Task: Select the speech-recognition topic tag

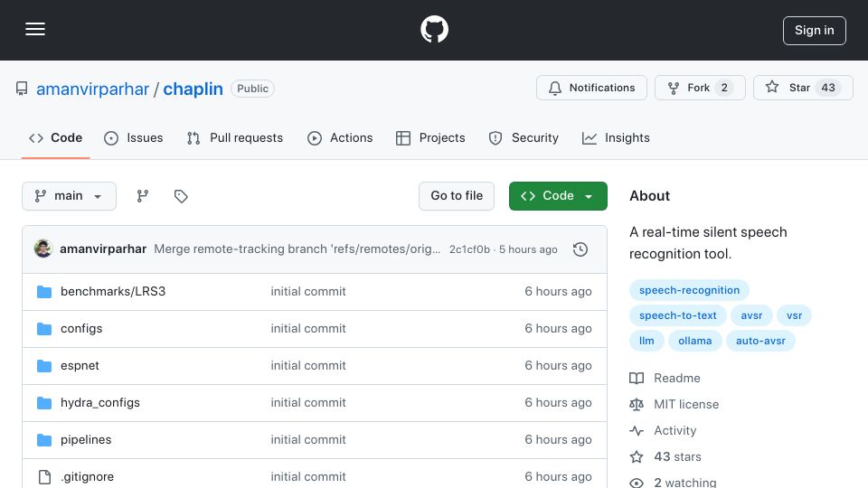Action: pyautogui.click(x=689, y=290)
